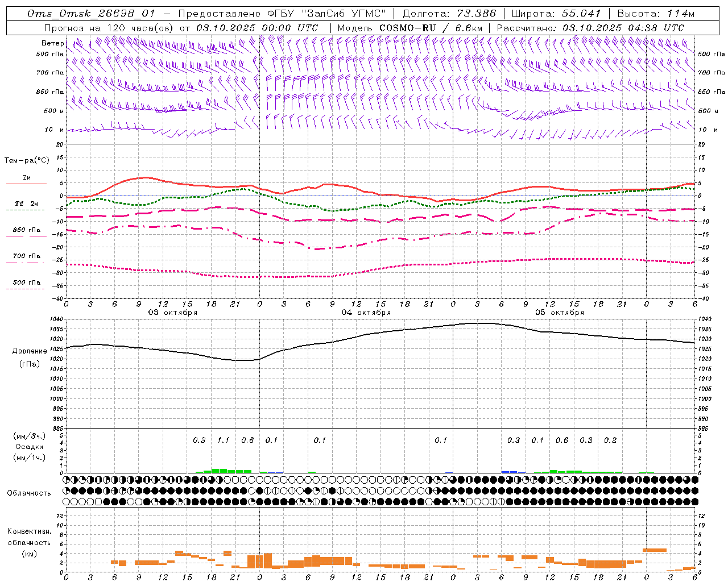
Task: Click the 10 м wind level label at left
Action: coord(54,130)
